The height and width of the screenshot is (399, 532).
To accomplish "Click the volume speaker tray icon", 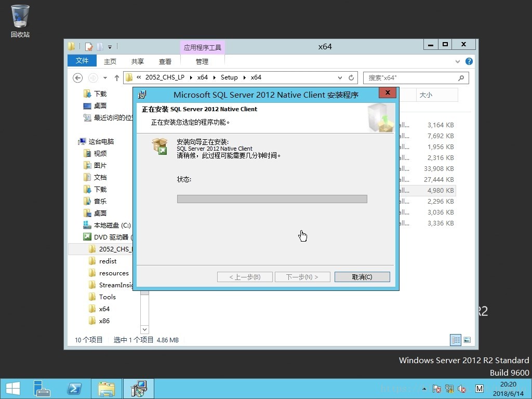I will (x=462, y=389).
